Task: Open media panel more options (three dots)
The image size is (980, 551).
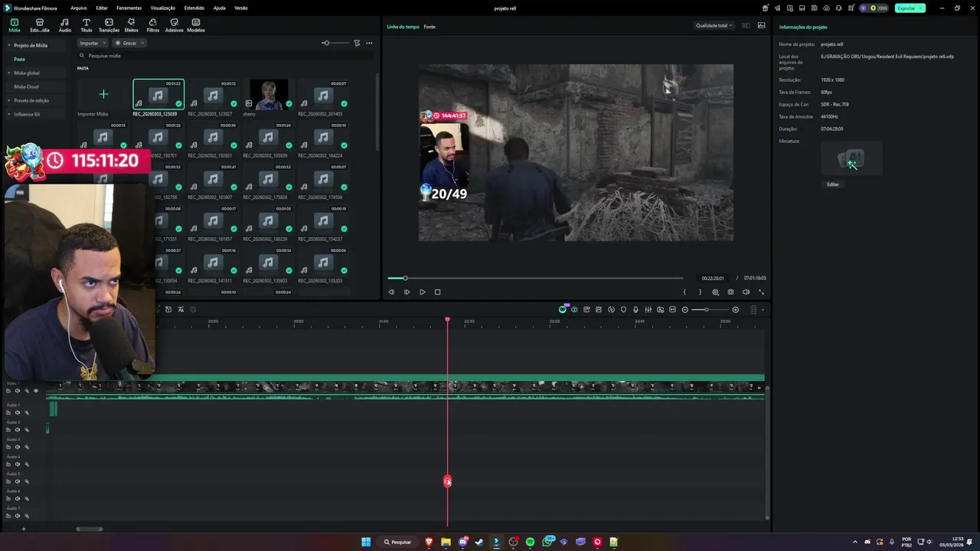Action: [369, 43]
